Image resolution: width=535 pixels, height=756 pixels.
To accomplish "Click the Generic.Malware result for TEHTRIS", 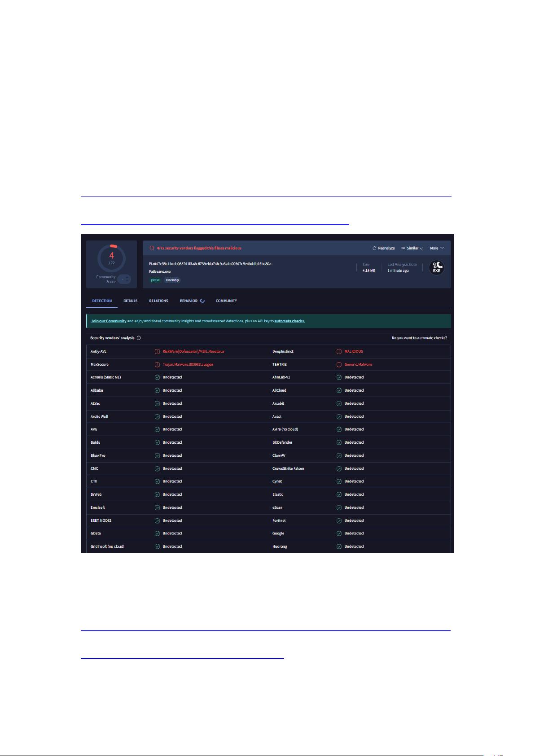I will click(358, 364).
